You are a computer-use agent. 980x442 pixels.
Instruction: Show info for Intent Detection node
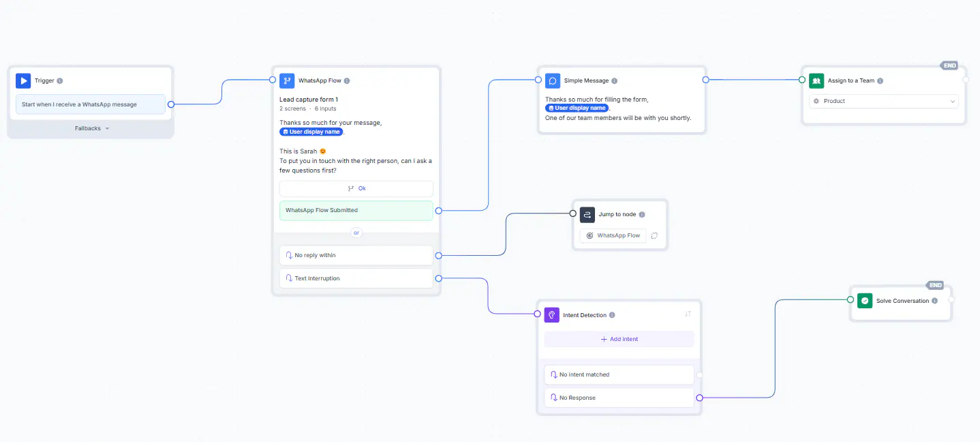(612, 315)
